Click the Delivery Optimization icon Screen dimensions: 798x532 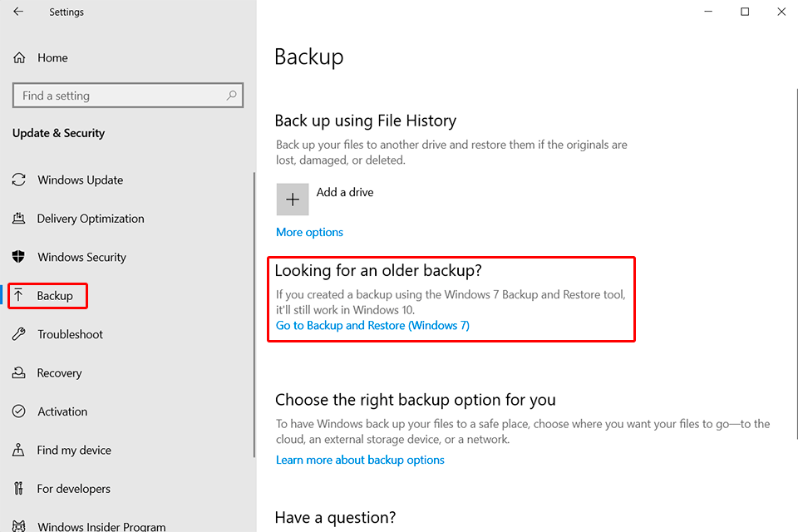(x=19, y=219)
